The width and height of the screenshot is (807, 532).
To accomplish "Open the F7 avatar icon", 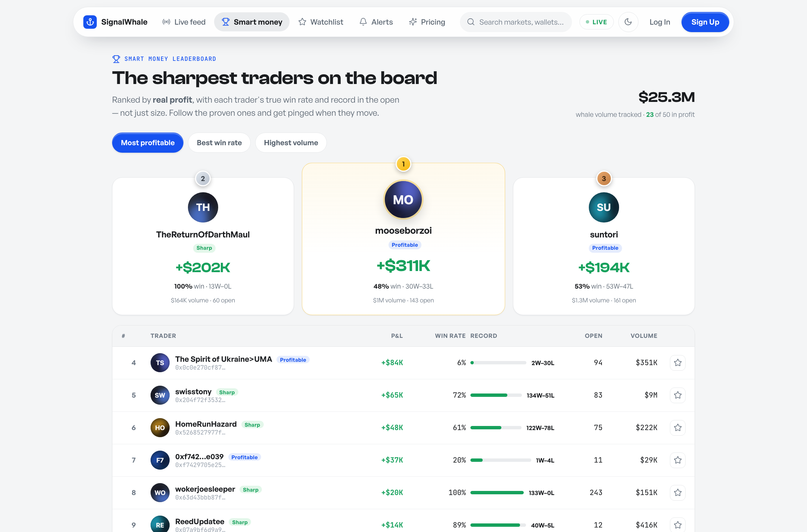I will pos(160,460).
